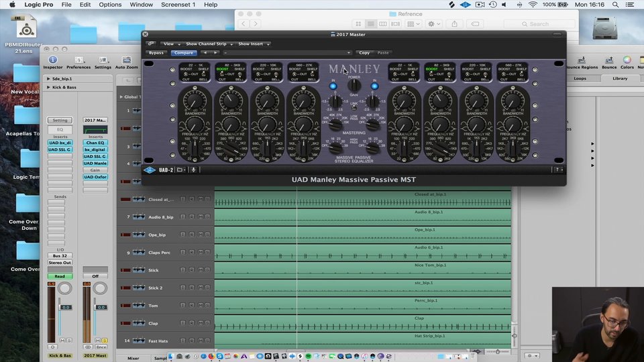This screenshot has width=644, height=362.
Task: Mute the Claps Perc track
Action: tap(201, 252)
